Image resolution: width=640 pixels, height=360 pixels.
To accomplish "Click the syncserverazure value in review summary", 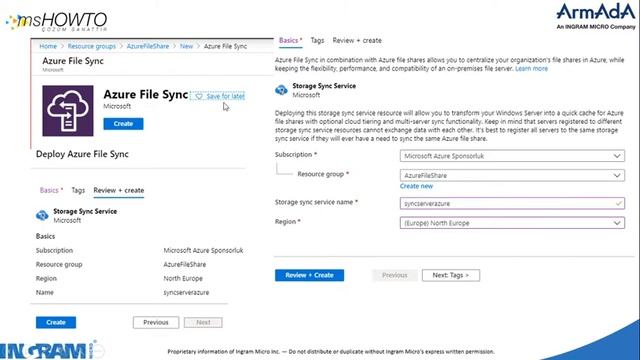I will [x=186, y=293].
